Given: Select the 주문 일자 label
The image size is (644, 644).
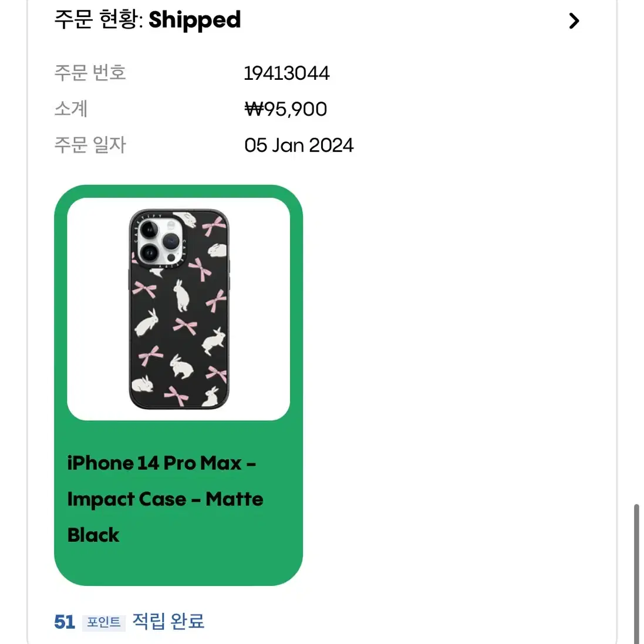Looking at the screenshot, I should tap(90, 145).
